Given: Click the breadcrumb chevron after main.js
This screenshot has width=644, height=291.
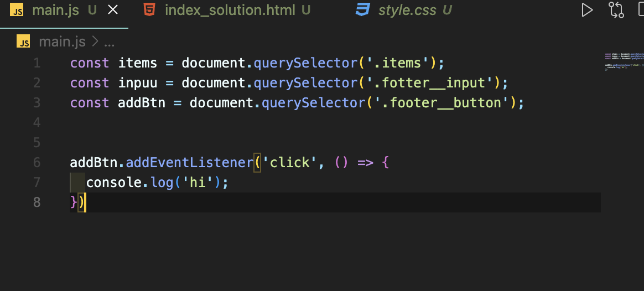Looking at the screenshot, I should 95,41.
